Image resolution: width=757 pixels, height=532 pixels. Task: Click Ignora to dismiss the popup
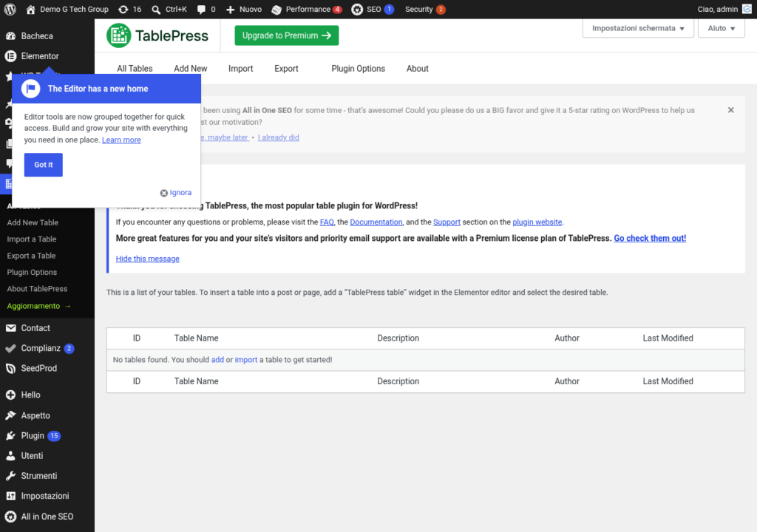click(176, 193)
